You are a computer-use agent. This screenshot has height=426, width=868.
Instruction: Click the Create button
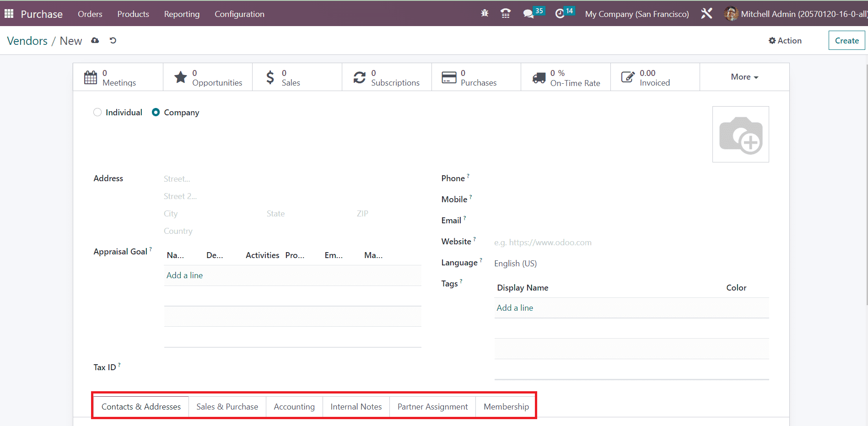pyautogui.click(x=846, y=41)
